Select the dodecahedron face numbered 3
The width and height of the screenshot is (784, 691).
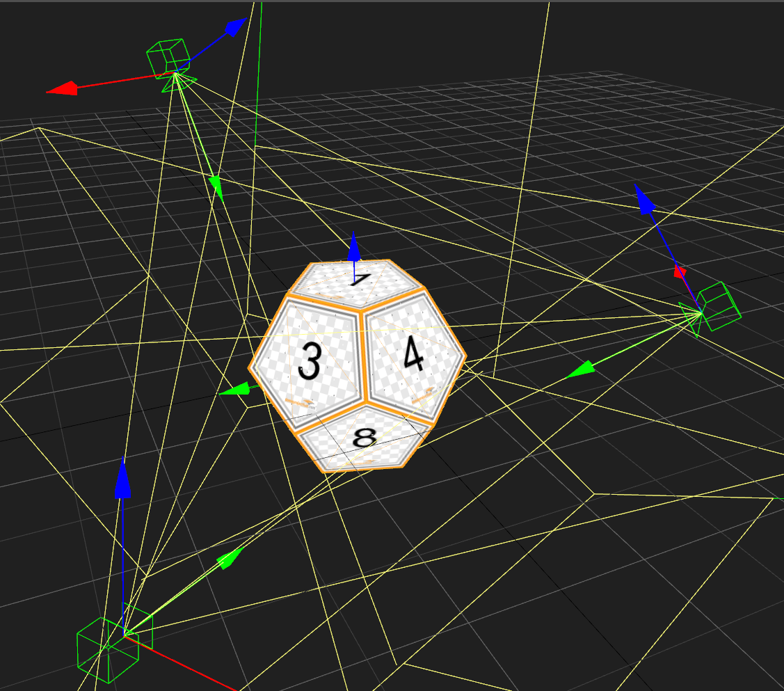tap(308, 361)
